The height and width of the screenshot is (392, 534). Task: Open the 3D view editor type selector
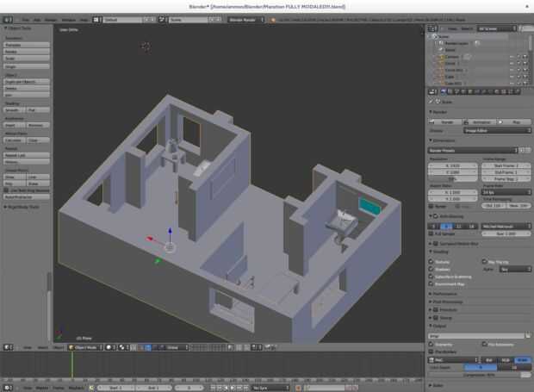pos(8,347)
